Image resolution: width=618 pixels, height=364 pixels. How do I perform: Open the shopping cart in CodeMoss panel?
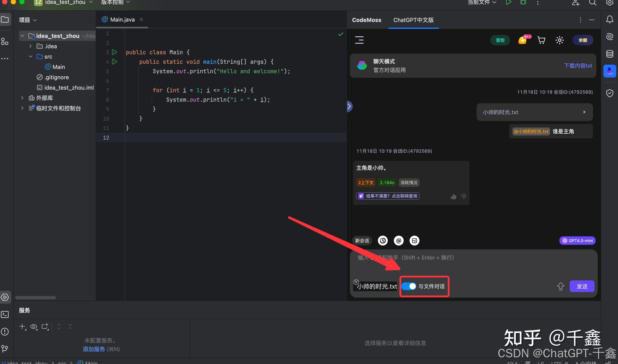coord(541,40)
